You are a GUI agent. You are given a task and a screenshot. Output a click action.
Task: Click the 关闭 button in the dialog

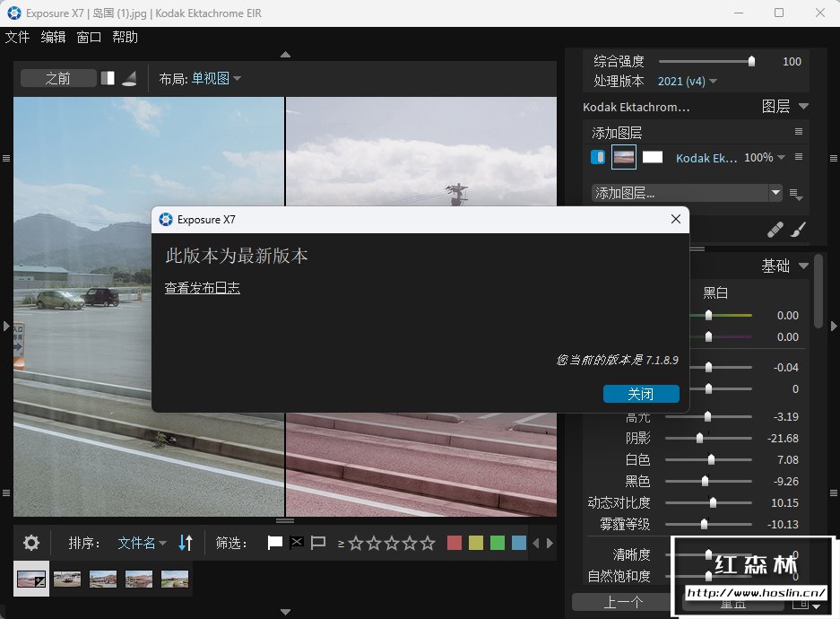pyautogui.click(x=640, y=394)
